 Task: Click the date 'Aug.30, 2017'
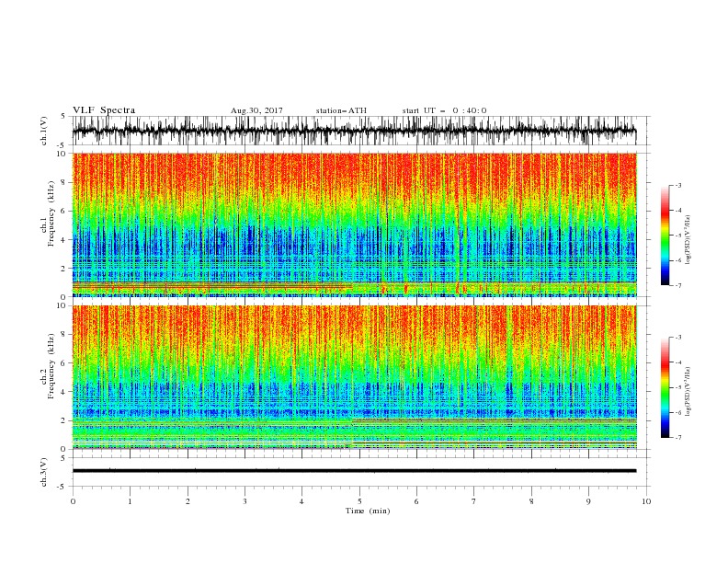click(256, 110)
